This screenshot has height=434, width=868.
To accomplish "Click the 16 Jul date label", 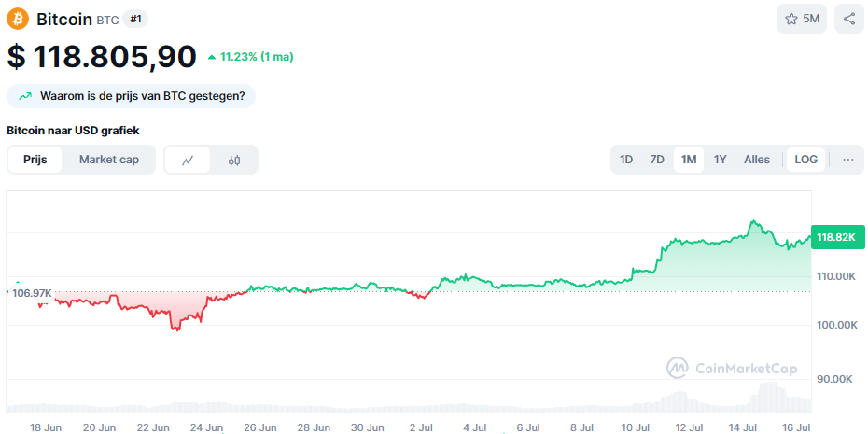I will click(796, 427).
